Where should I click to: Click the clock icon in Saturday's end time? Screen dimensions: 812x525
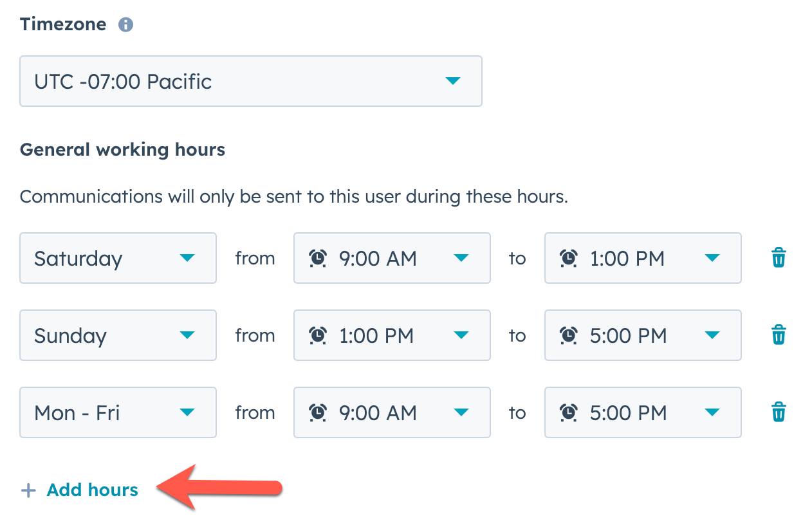click(570, 258)
